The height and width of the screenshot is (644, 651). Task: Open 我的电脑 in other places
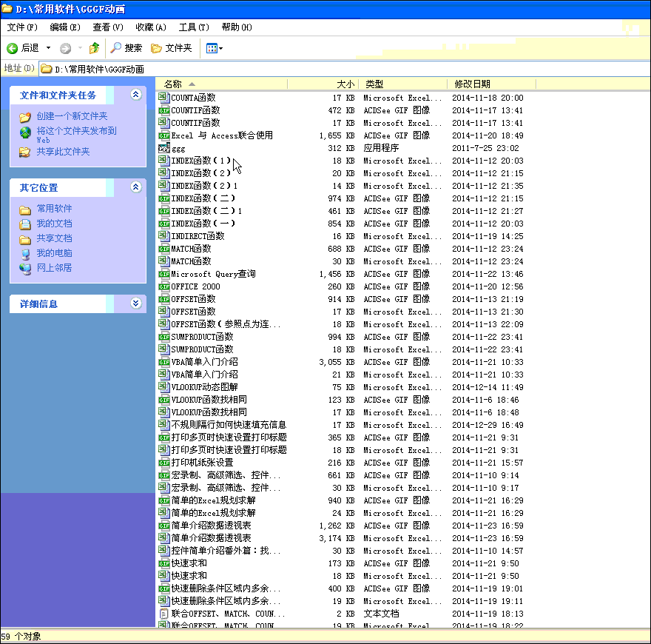(54, 253)
